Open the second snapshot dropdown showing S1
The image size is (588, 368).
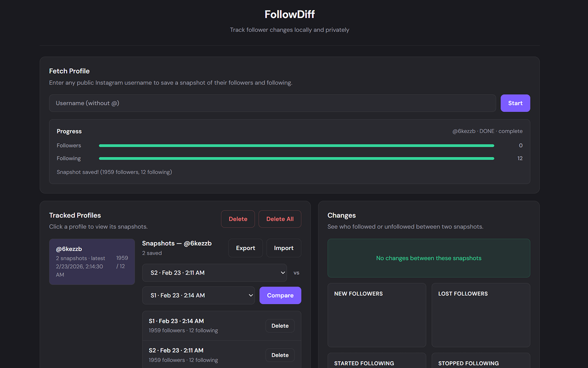[198, 295]
